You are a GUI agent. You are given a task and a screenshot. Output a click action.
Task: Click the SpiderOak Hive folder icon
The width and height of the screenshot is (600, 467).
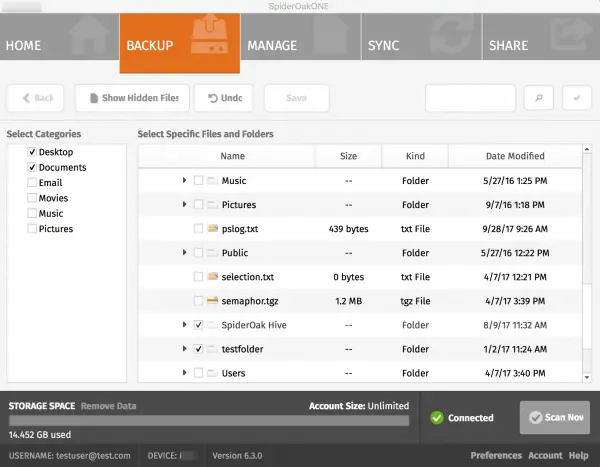pyautogui.click(x=212, y=325)
